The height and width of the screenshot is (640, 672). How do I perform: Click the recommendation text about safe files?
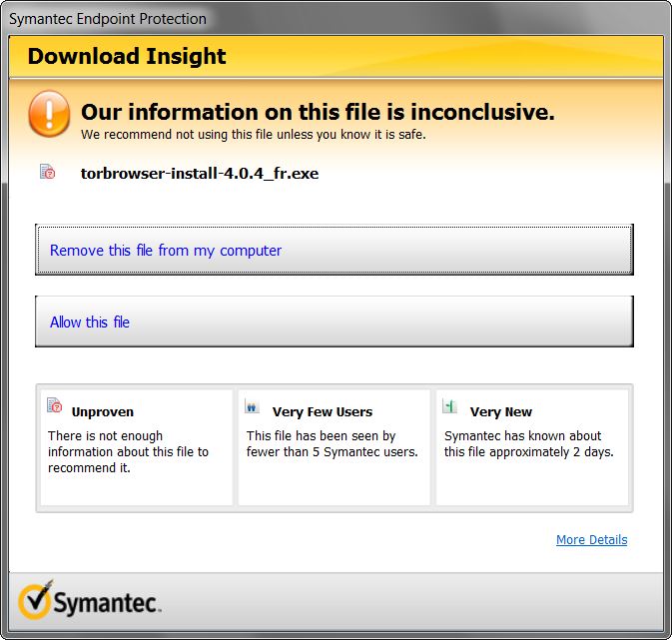[254, 135]
